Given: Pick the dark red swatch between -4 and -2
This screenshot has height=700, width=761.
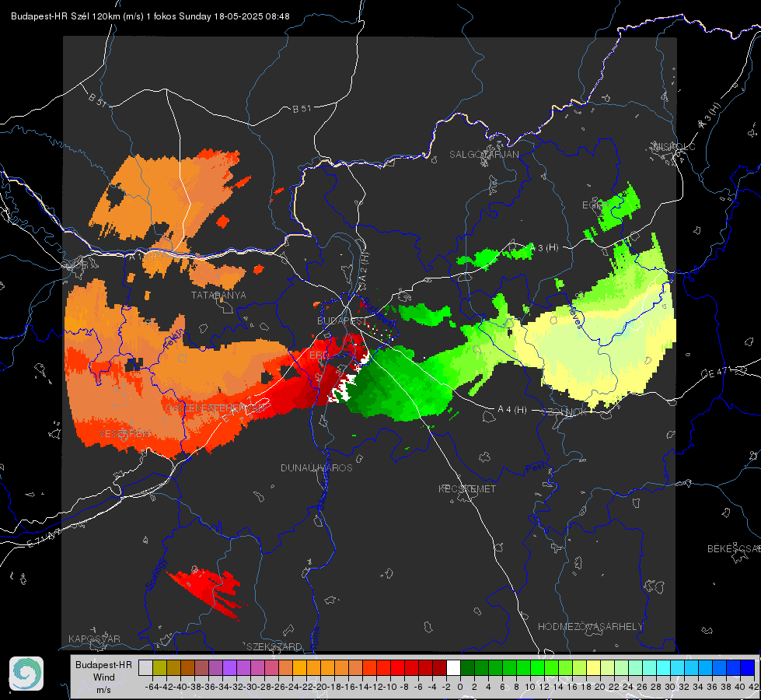Looking at the screenshot, I should click(x=440, y=668).
